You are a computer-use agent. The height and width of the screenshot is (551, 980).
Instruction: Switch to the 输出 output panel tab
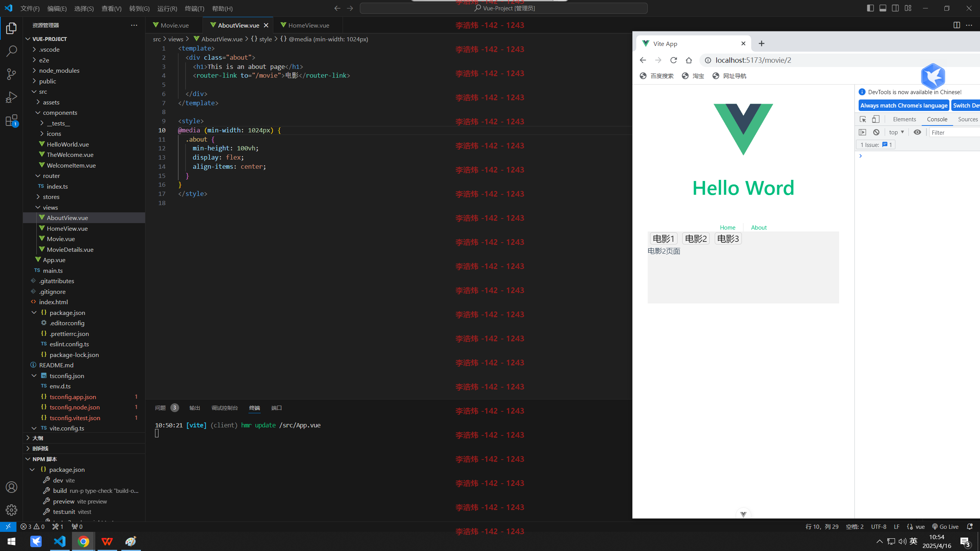pyautogui.click(x=194, y=408)
